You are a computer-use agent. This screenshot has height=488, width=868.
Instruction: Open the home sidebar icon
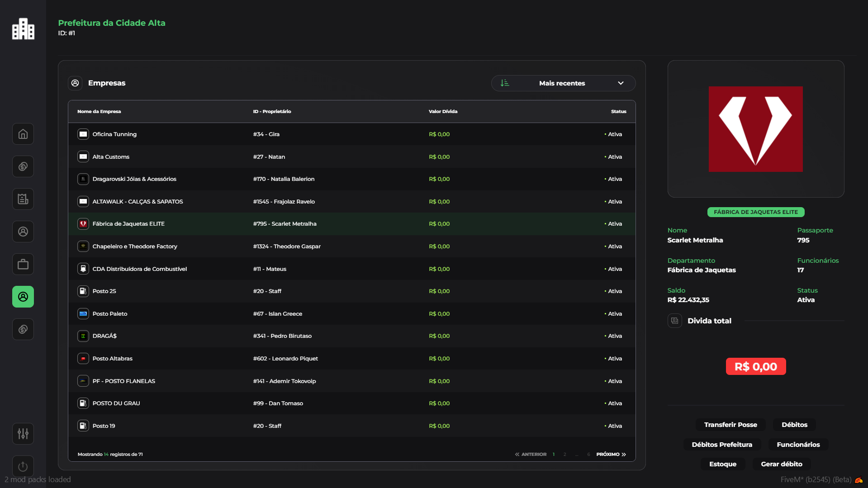tap(23, 134)
